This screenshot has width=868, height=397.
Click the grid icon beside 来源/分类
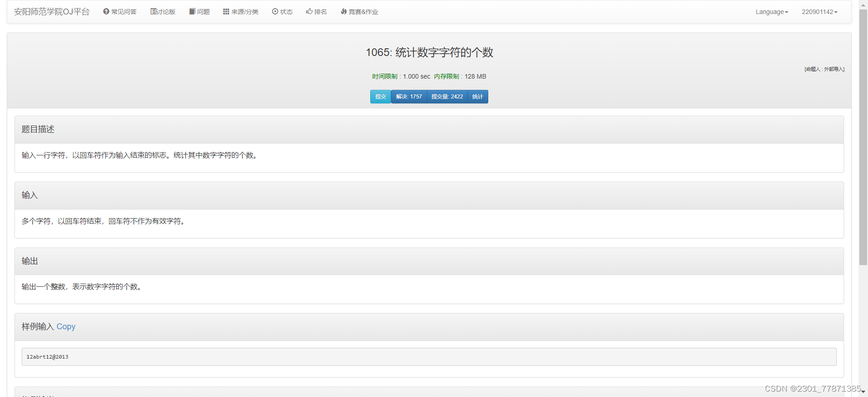[226, 12]
